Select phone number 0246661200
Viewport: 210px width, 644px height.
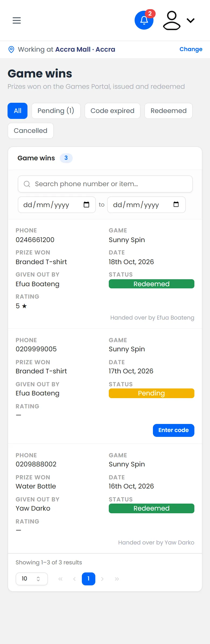click(x=35, y=240)
